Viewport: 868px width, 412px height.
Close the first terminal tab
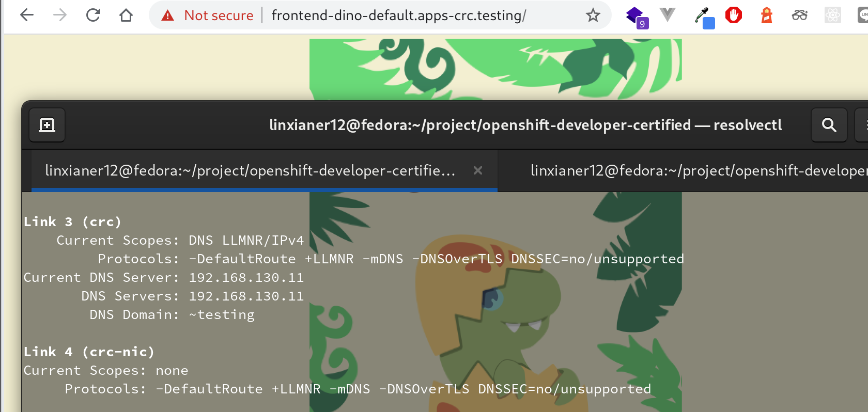(x=478, y=170)
